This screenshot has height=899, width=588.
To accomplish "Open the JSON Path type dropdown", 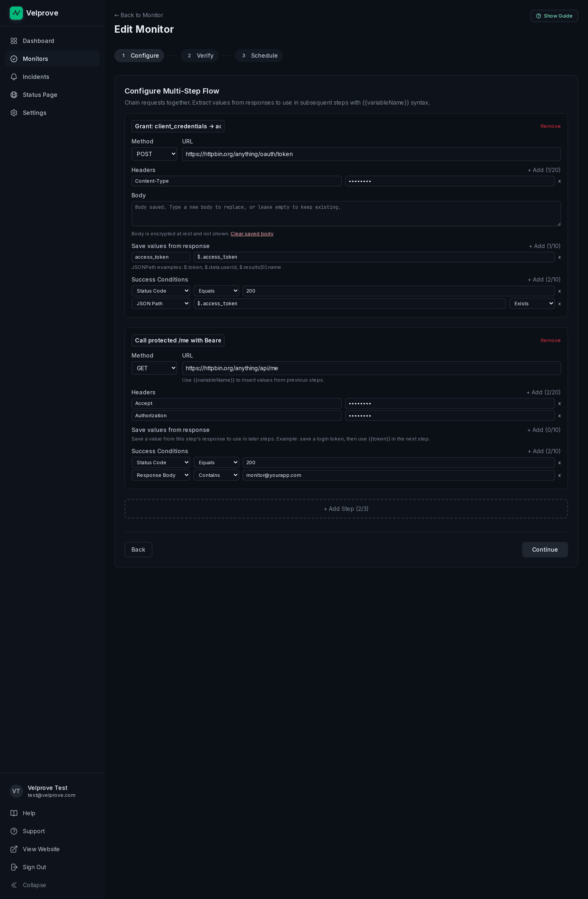I will (161, 304).
